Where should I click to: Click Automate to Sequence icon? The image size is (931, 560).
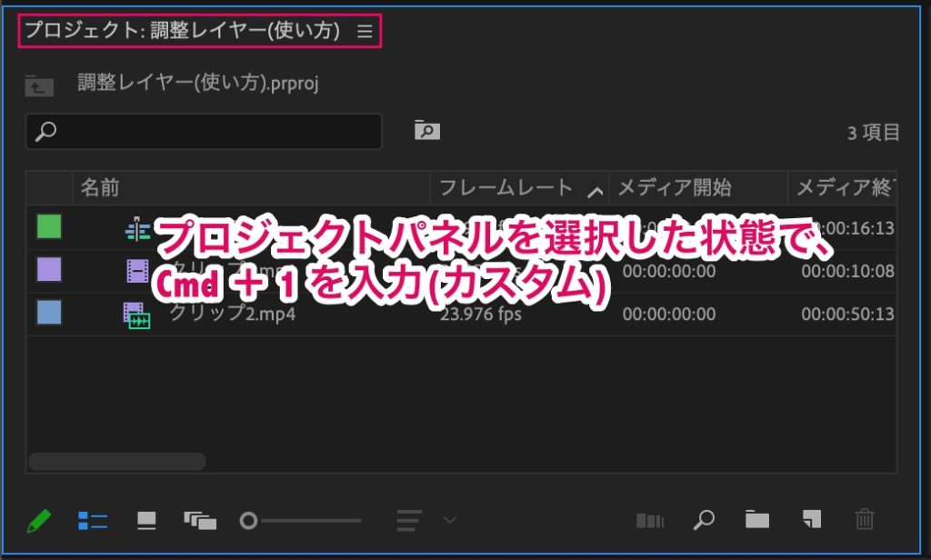click(x=649, y=521)
